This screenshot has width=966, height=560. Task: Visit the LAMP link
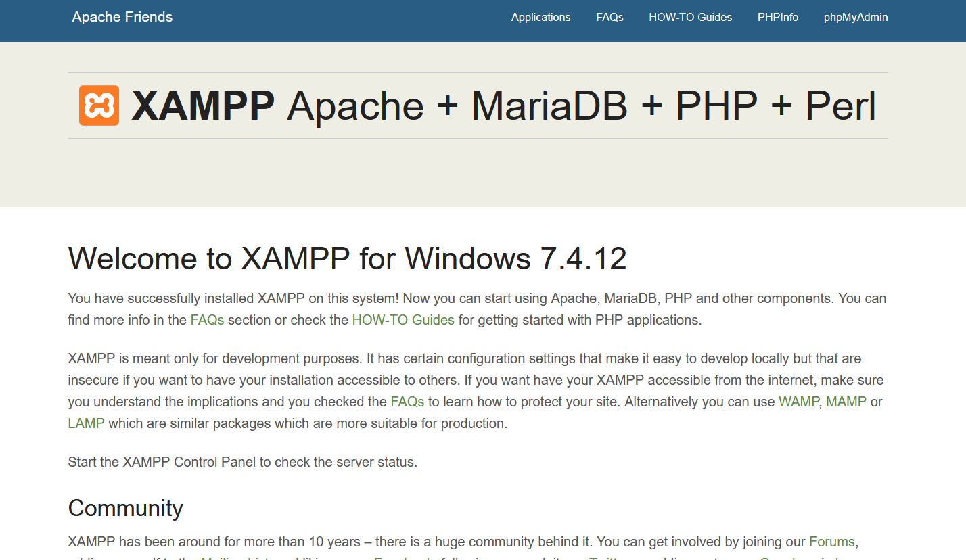point(87,424)
